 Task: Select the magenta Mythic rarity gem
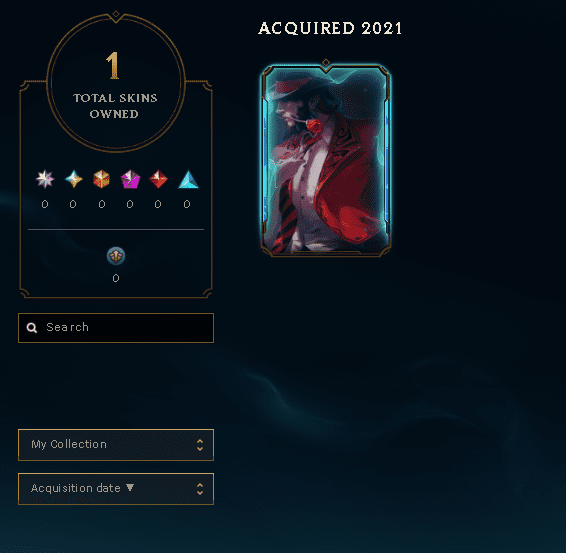point(130,179)
